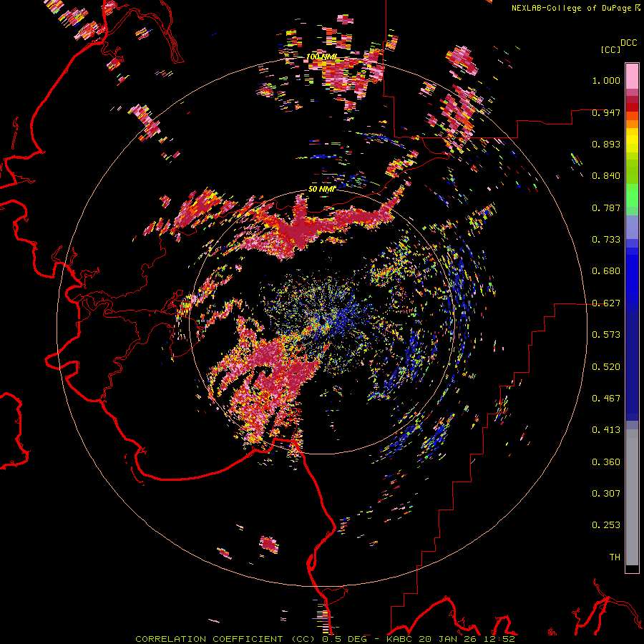644x644 pixels.
Task: Click the pink top segment of color bar
Action: 632,77
